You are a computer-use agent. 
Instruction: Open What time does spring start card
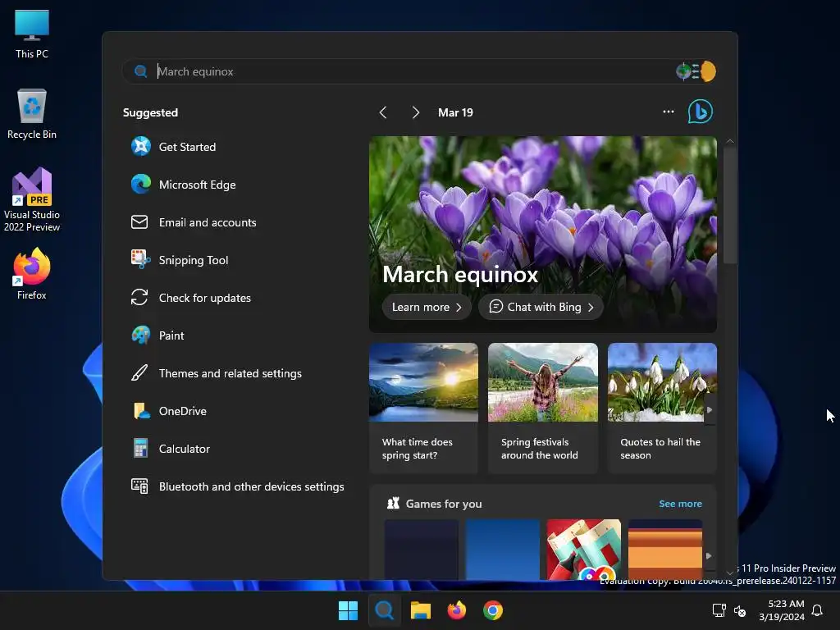pyautogui.click(x=423, y=409)
